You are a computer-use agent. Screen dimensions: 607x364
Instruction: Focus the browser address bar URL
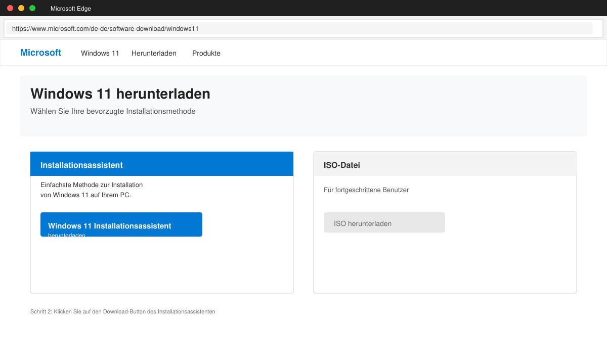(x=299, y=28)
